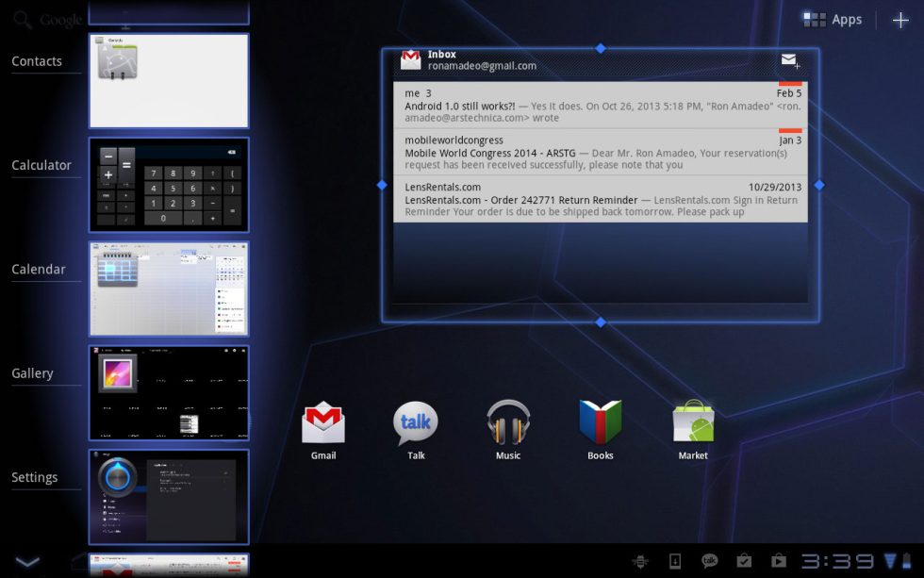Click the Gallery widget preview thumbnail

168,393
